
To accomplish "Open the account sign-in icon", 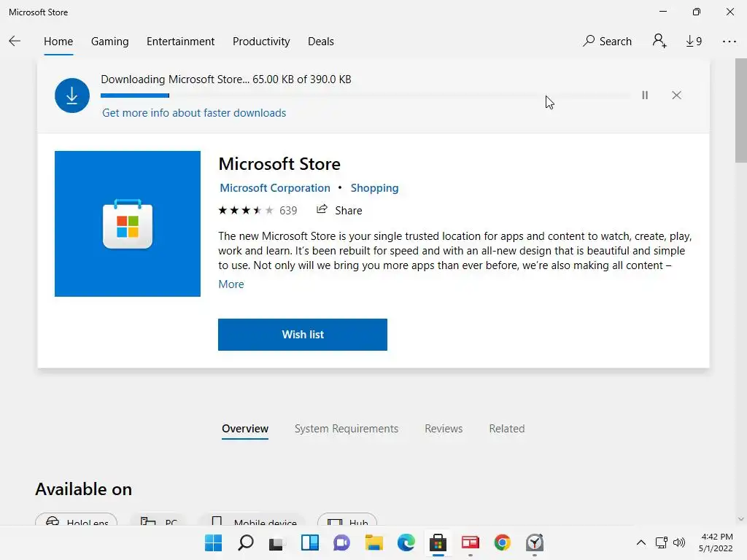I will click(659, 42).
